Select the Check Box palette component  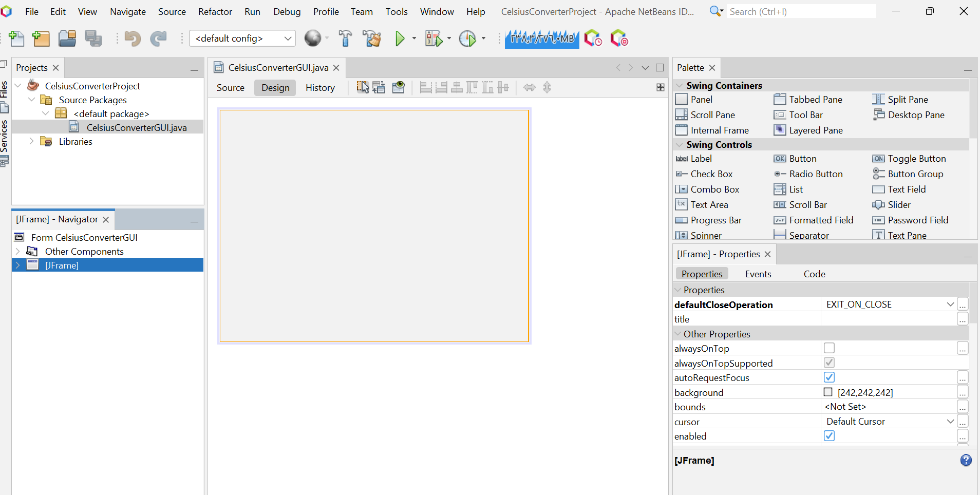click(x=704, y=174)
